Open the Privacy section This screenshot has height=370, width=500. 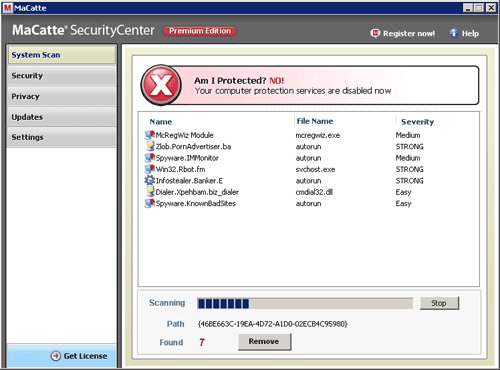[x=62, y=96]
